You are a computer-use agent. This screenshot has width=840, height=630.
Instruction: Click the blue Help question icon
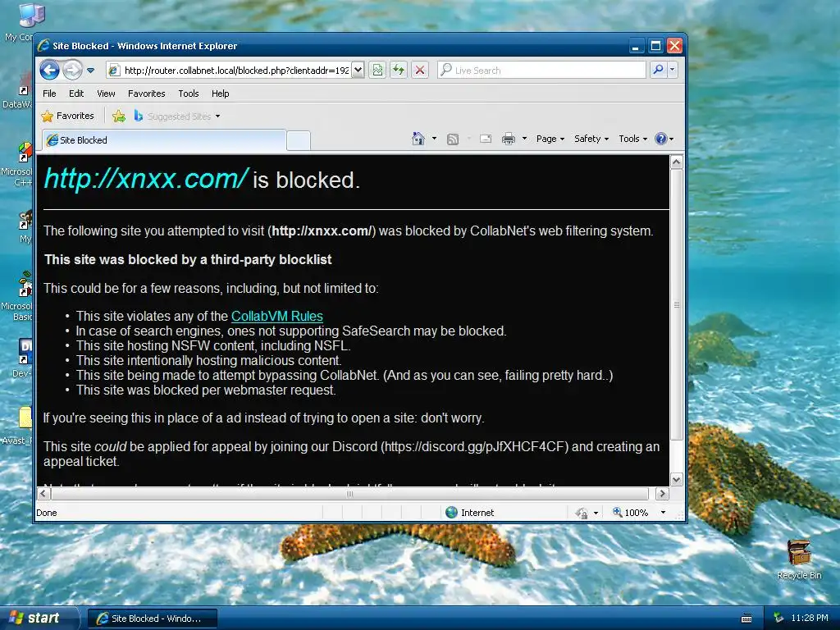pyautogui.click(x=661, y=139)
